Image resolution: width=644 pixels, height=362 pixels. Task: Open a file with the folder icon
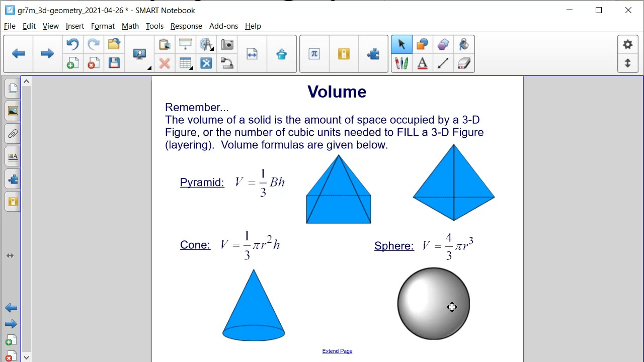(x=114, y=44)
